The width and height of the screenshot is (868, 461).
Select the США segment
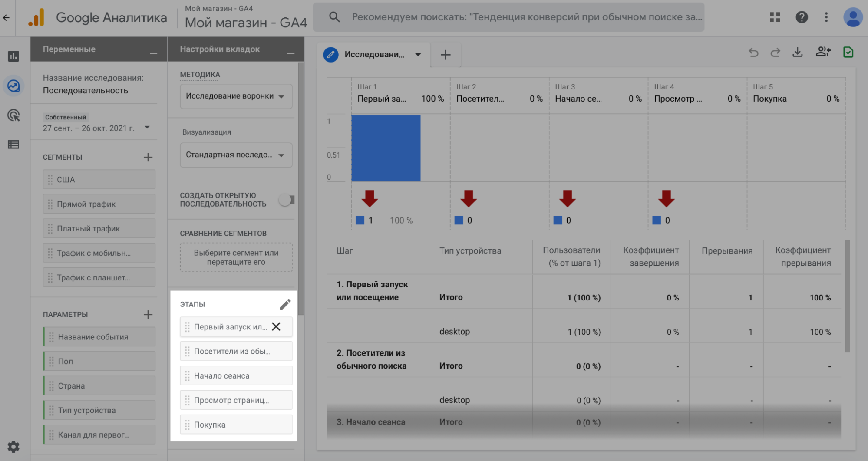pos(99,179)
